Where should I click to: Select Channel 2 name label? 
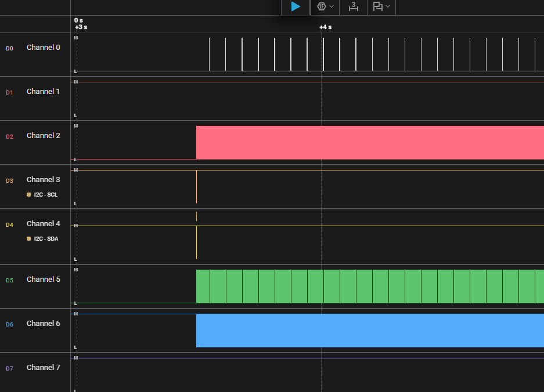pos(43,136)
